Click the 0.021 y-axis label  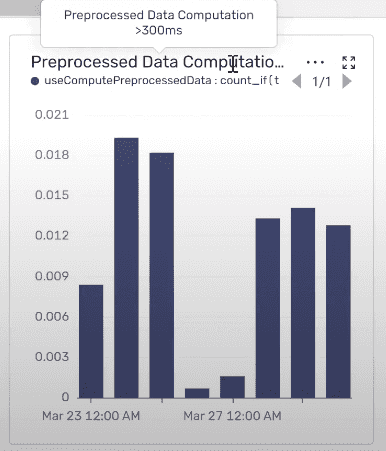[x=52, y=115]
